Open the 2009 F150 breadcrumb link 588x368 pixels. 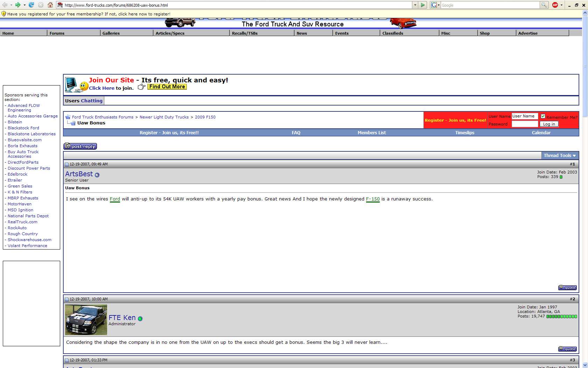[x=205, y=117]
